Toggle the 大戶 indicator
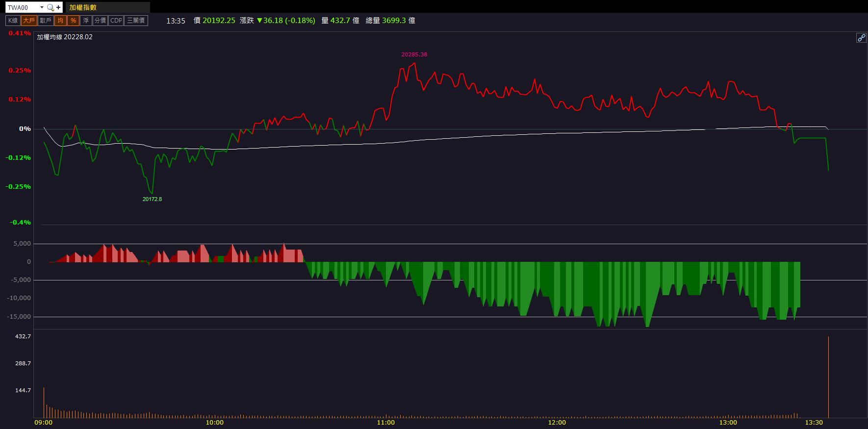This screenshot has height=429, width=868. tap(29, 21)
